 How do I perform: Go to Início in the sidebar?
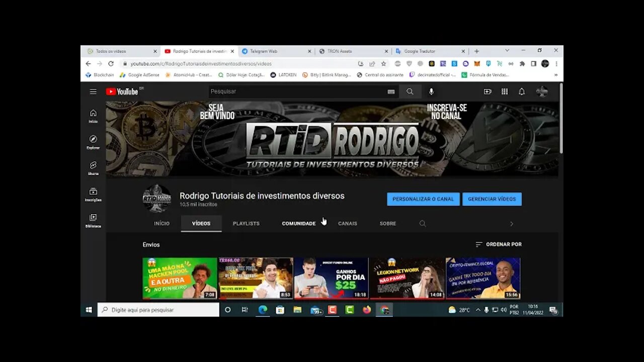93,116
